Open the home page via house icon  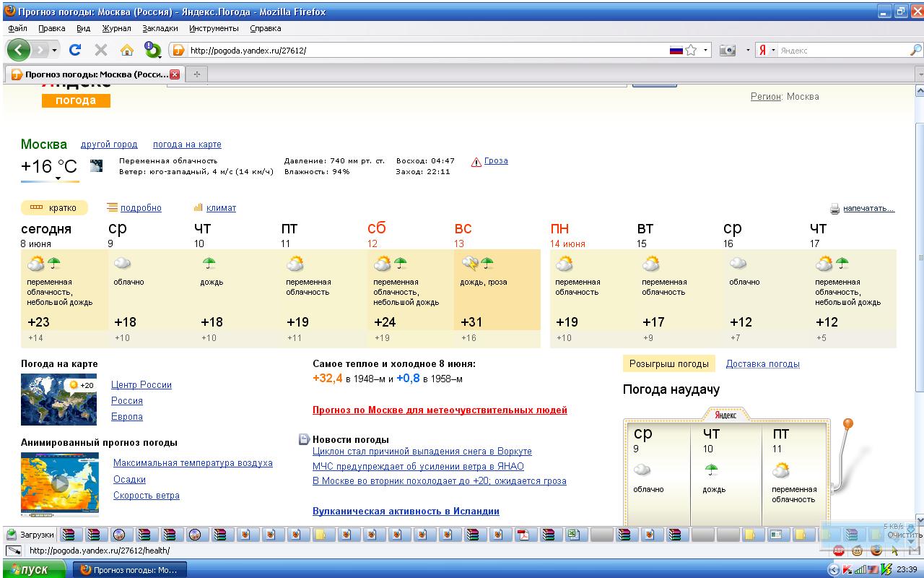tap(127, 50)
